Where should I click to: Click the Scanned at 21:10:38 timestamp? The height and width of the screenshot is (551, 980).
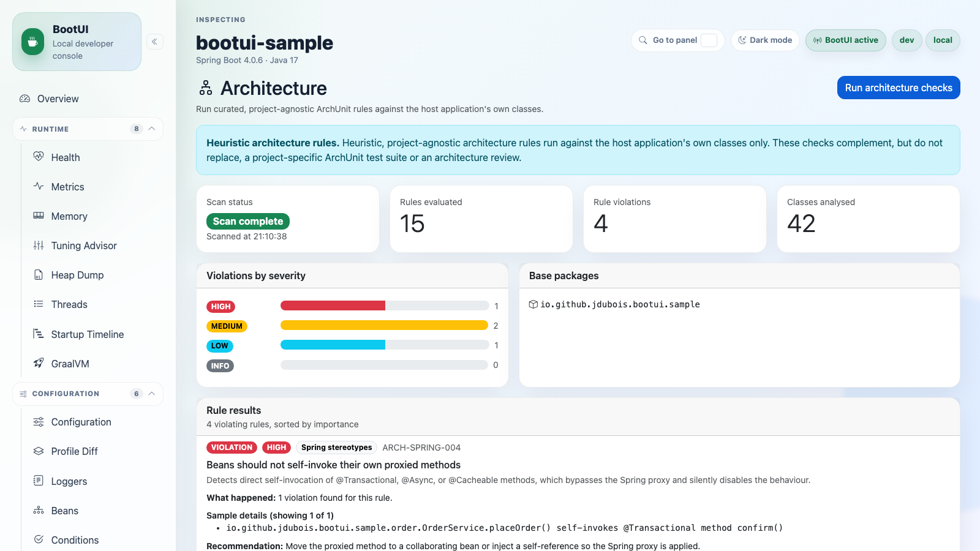[x=246, y=236]
